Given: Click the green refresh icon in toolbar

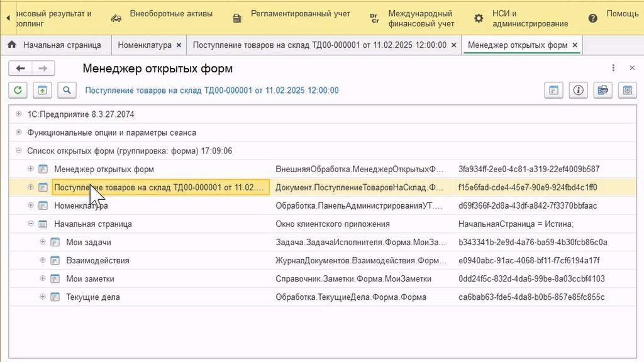Looking at the screenshot, I should pos(18,90).
